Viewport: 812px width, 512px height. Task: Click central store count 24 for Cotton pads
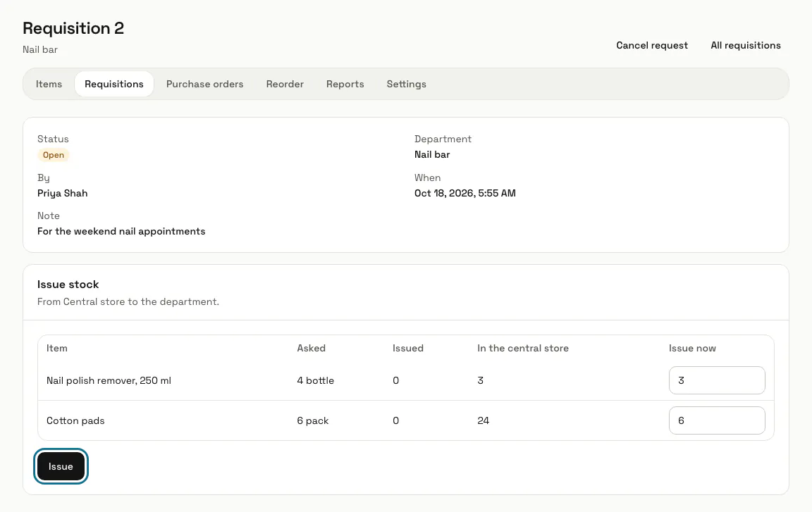pyautogui.click(x=483, y=420)
